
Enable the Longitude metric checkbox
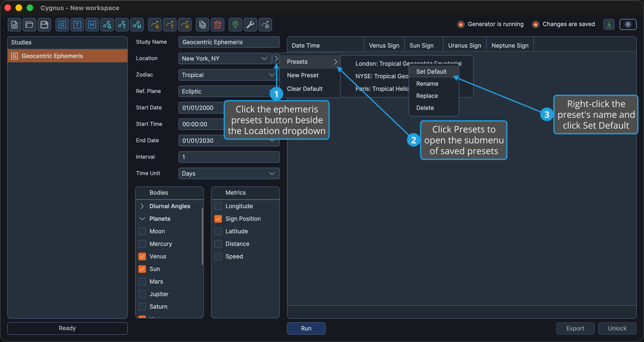click(218, 206)
